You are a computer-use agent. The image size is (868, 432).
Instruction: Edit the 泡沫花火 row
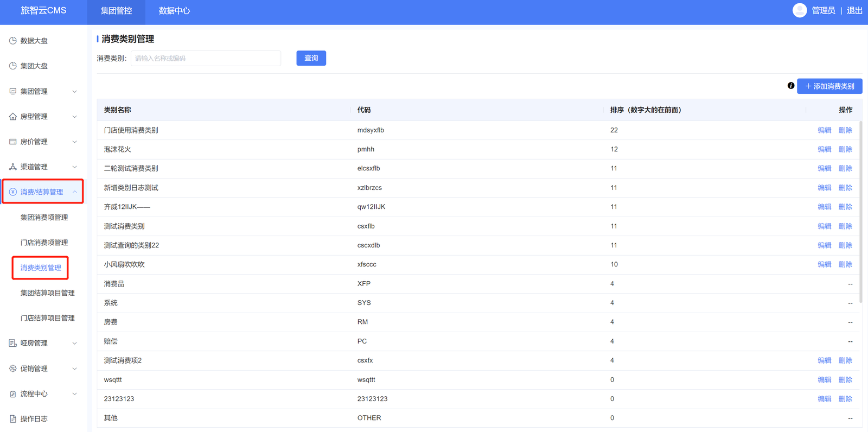(825, 149)
